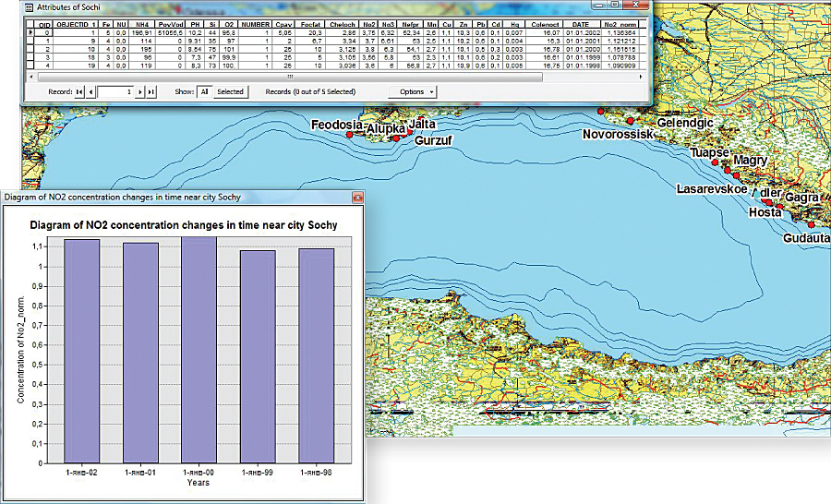831x504 pixels.
Task: Click the Gudauta red city marker
Action: (x=811, y=224)
